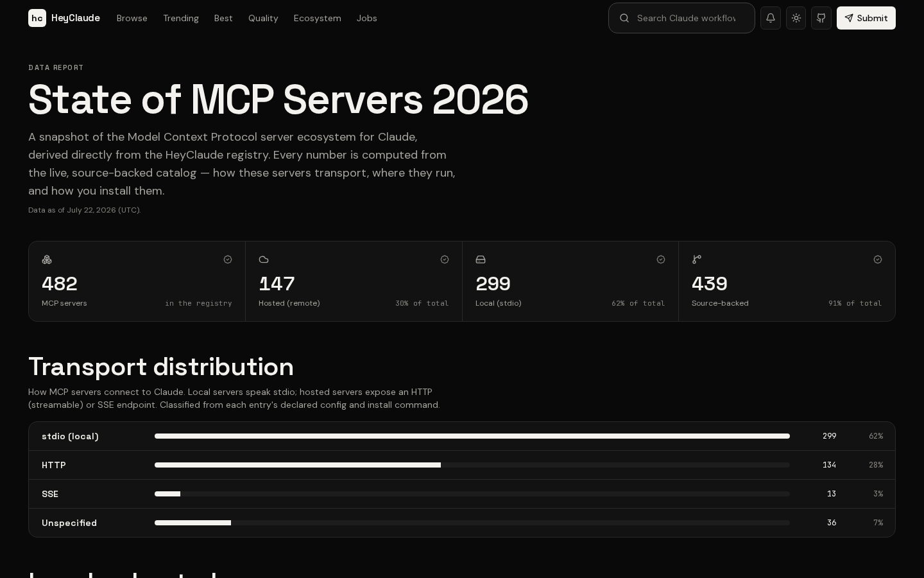Click the verified check icon on Source-backed card
The height and width of the screenshot is (578, 924).
click(x=878, y=259)
